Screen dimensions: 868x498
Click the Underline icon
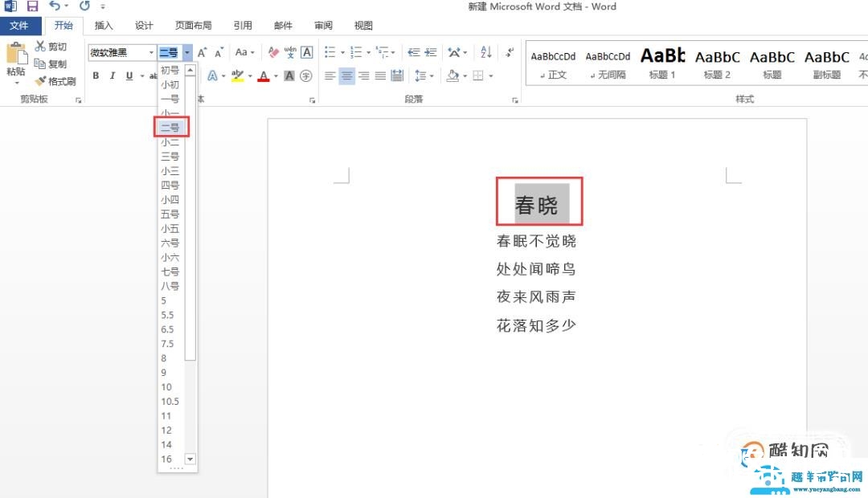(x=129, y=75)
